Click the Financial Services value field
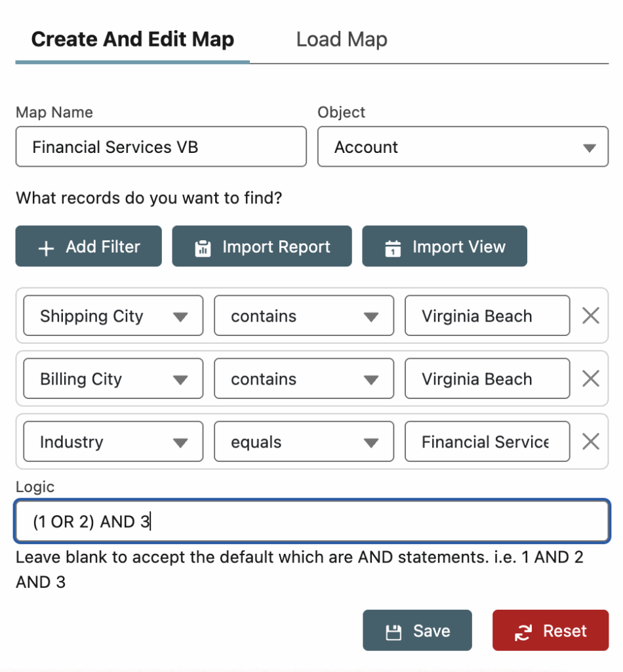Image resolution: width=623 pixels, height=672 pixels. tap(487, 442)
